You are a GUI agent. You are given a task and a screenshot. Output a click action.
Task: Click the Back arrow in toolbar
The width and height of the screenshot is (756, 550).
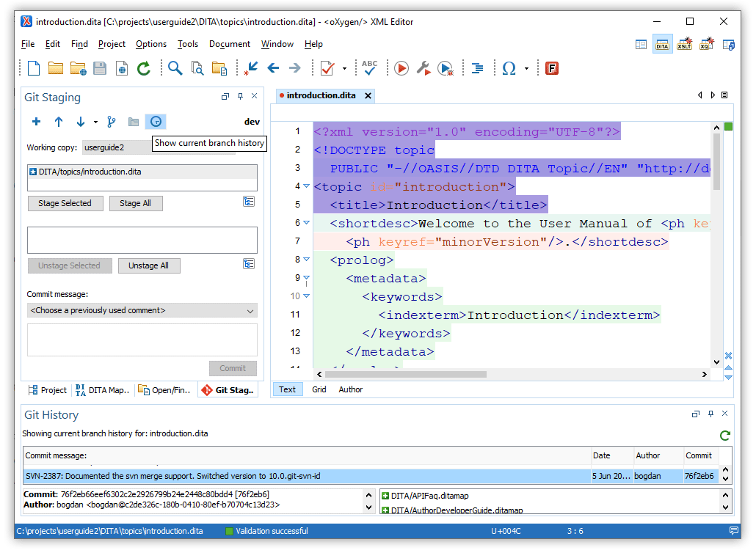click(273, 68)
